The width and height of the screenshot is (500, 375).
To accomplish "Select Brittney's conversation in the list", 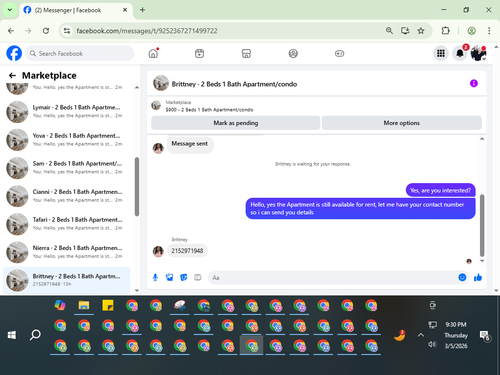I will (x=67, y=280).
